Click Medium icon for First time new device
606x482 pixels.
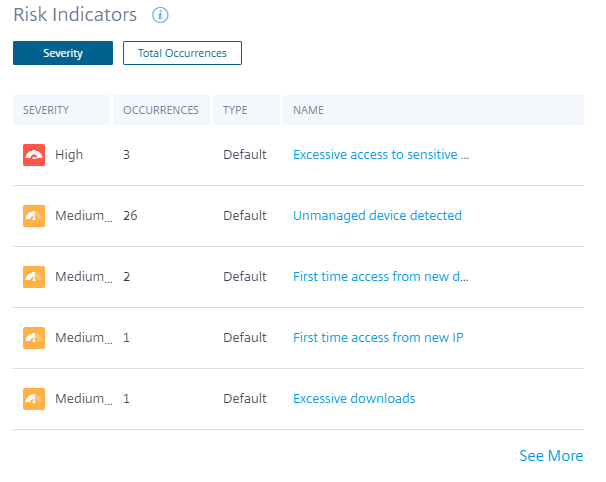pyautogui.click(x=34, y=277)
